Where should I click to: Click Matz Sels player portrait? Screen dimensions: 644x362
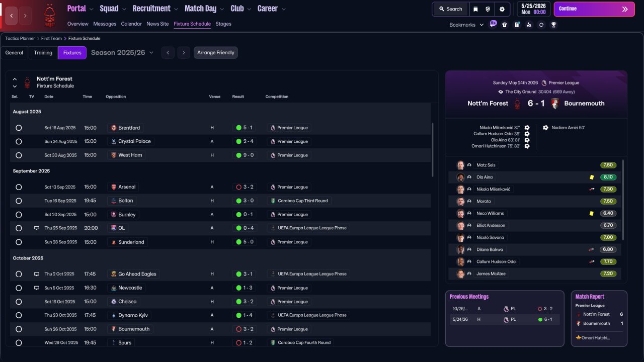point(460,165)
